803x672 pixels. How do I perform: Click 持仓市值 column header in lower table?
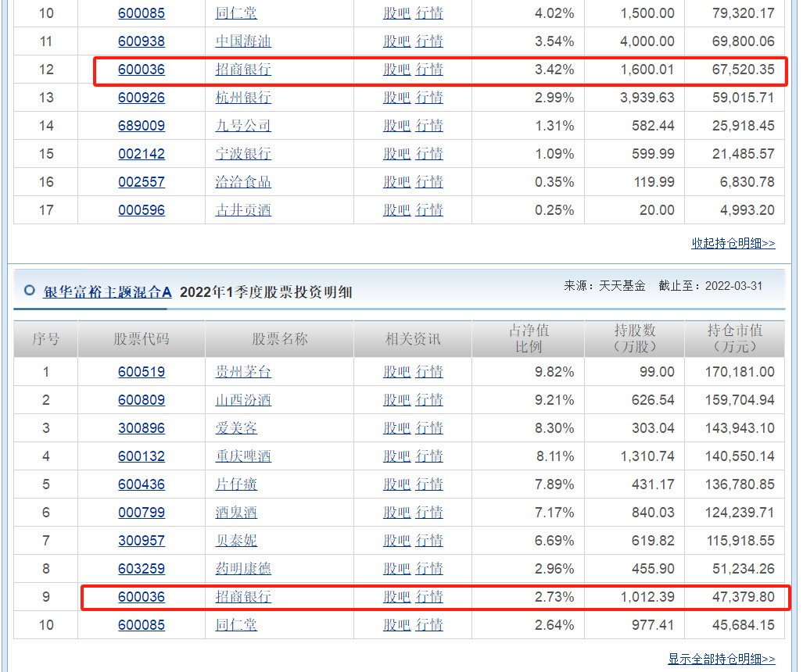point(735,339)
